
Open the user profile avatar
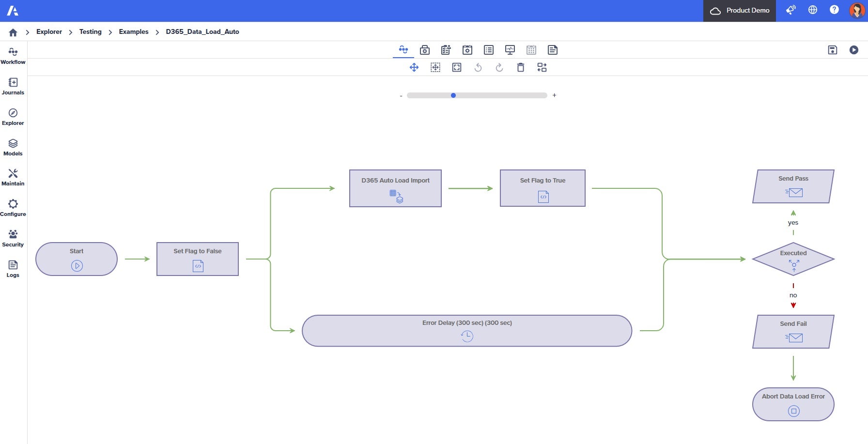pos(857,10)
